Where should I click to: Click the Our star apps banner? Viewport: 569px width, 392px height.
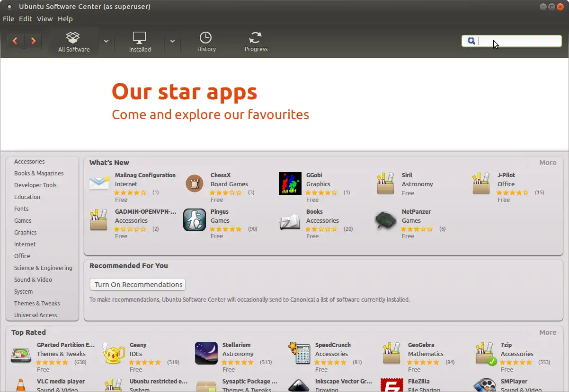coord(284,105)
